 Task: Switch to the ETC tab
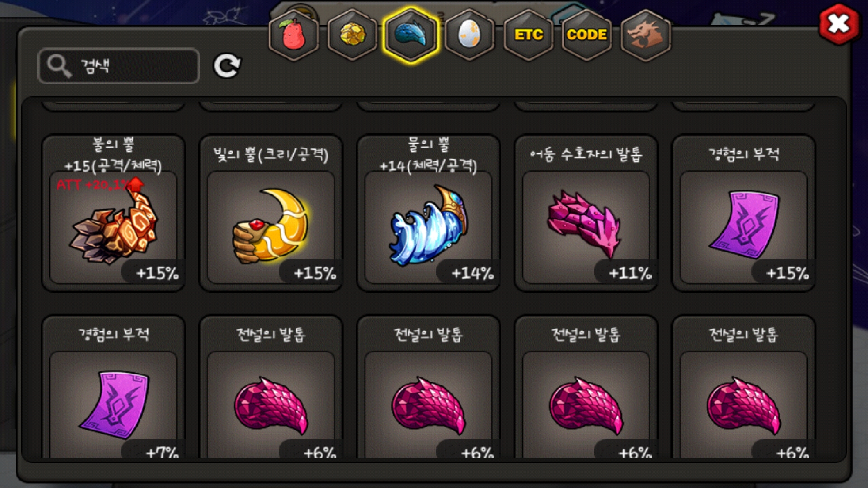[528, 35]
